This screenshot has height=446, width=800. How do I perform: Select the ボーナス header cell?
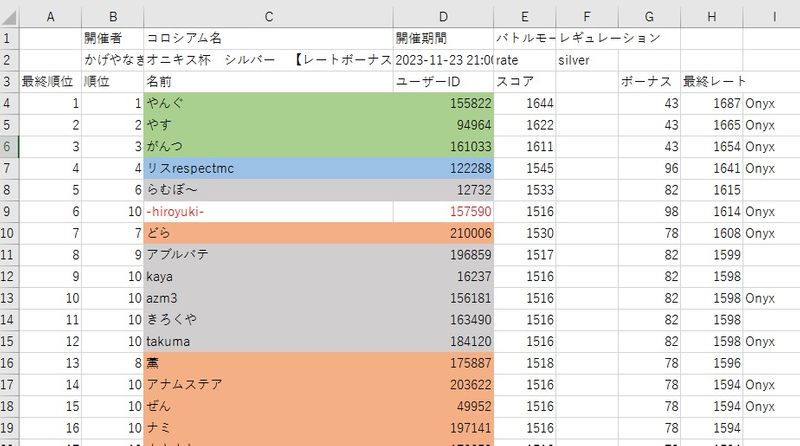(x=649, y=81)
